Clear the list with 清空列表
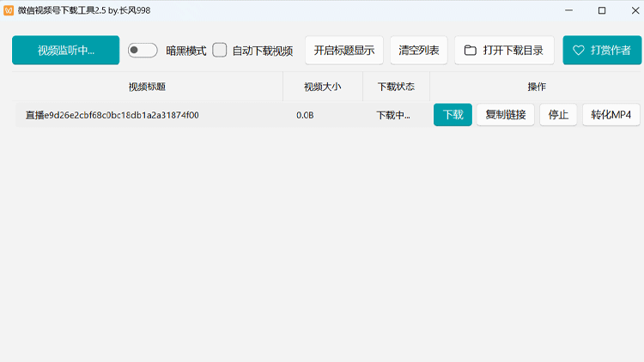The height and width of the screenshot is (362, 644). (418, 51)
